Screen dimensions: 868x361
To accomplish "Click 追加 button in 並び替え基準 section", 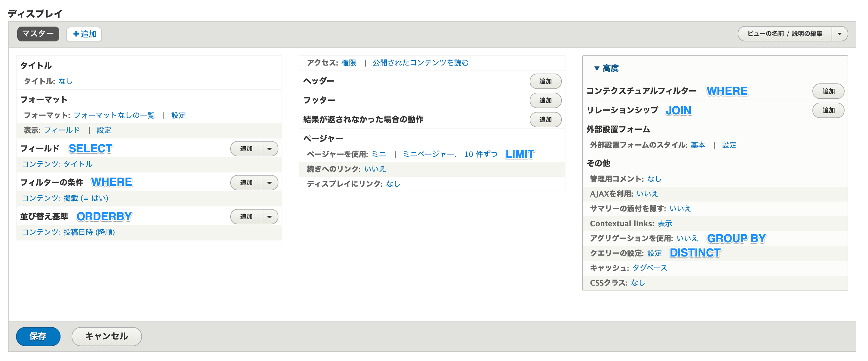I will pos(246,217).
